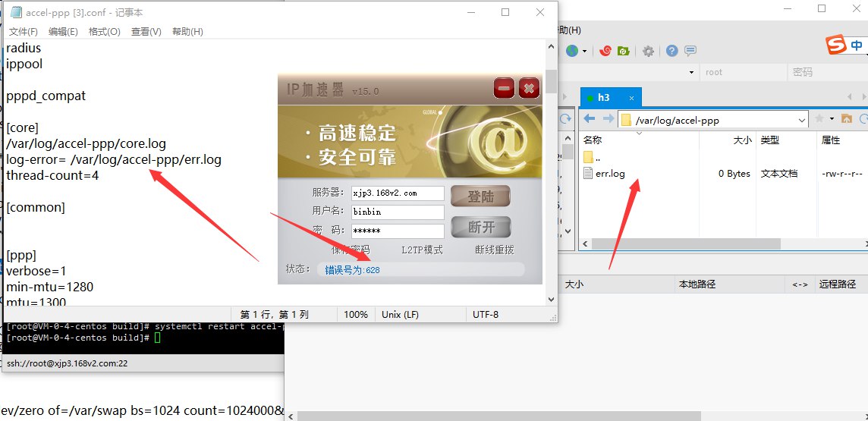Image resolution: width=868 pixels, height=421 pixels.
Task: Open the settings gear in file manager toolbar
Action: coord(648,51)
